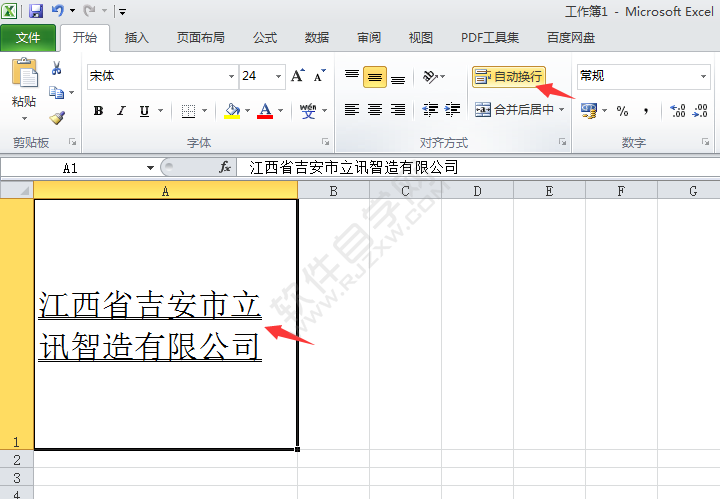Apply percent style

pyautogui.click(x=622, y=111)
